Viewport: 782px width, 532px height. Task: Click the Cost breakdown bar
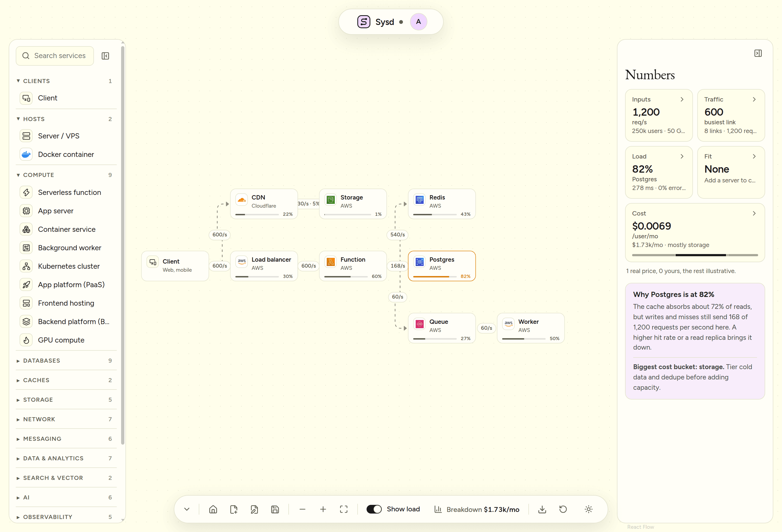[x=695, y=255]
